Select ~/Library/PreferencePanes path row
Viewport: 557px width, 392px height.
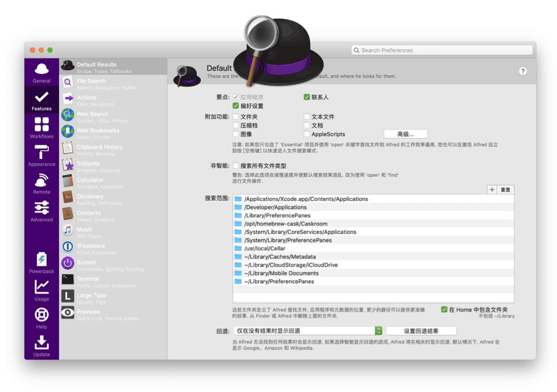[x=373, y=282]
